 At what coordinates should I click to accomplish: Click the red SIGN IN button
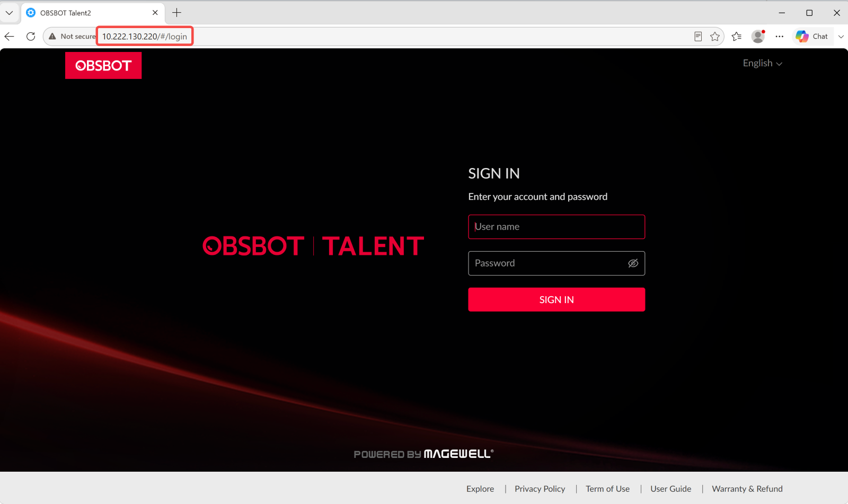coord(556,299)
